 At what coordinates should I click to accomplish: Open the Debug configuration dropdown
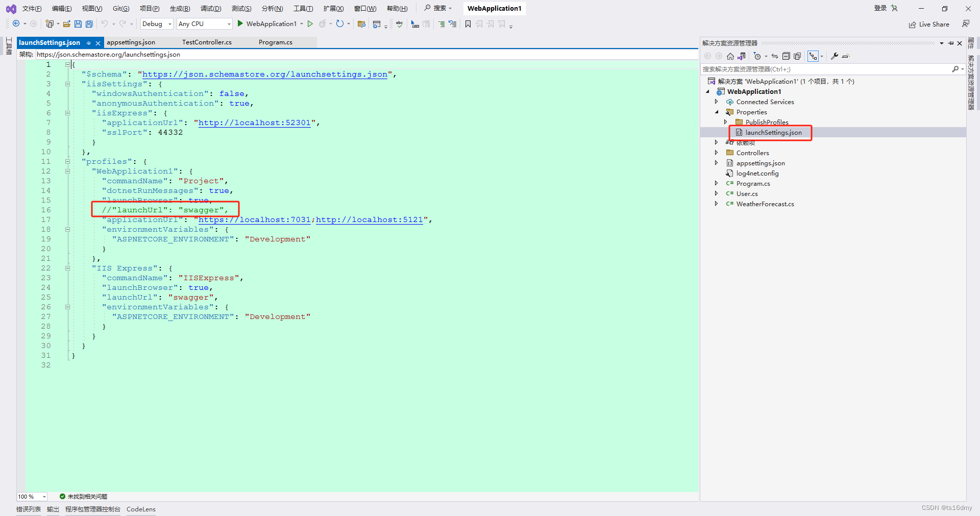click(x=170, y=24)
